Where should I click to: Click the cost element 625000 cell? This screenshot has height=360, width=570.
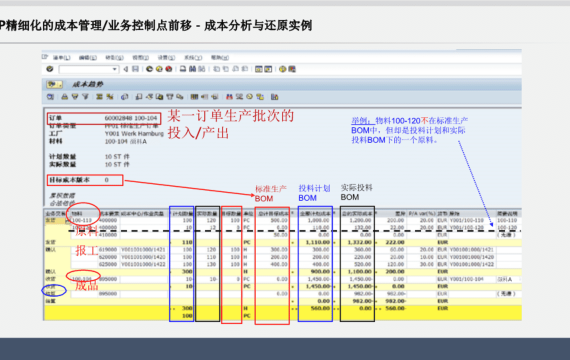coord(108,264)
